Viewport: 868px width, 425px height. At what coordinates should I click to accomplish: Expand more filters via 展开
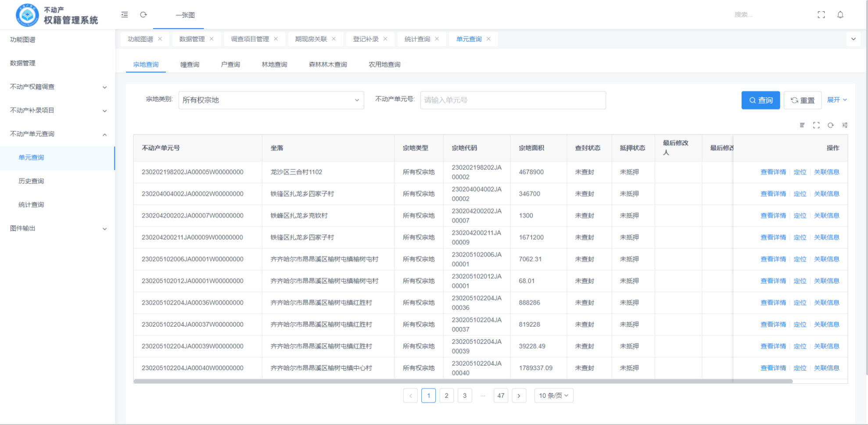click(837, 100)
